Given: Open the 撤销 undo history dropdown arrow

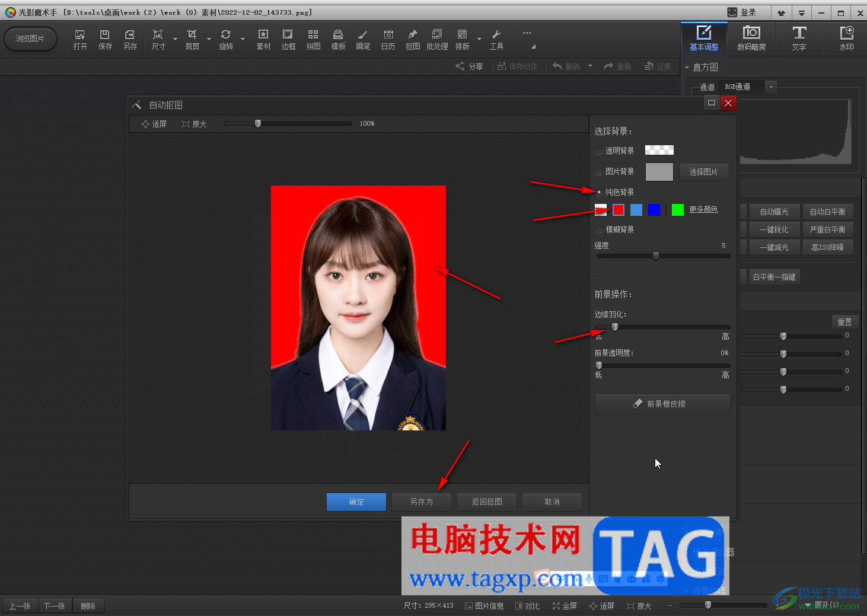Looking at the screenshot, I should click(590, 66).
